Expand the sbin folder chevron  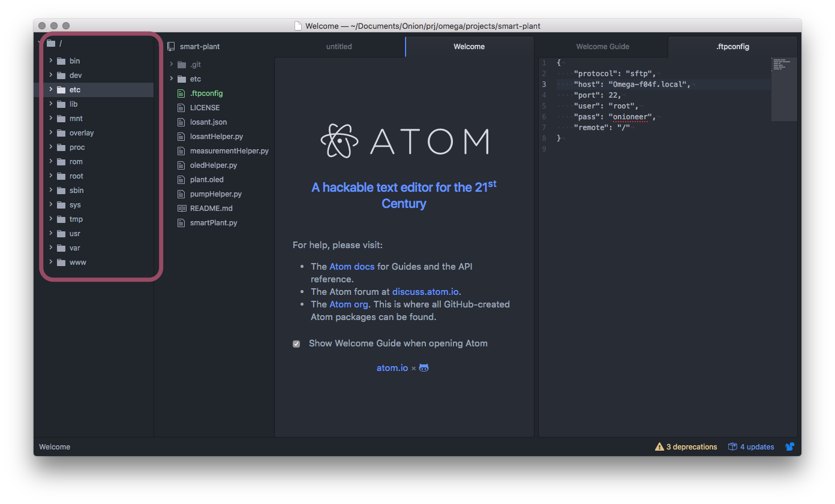point(51,191)
